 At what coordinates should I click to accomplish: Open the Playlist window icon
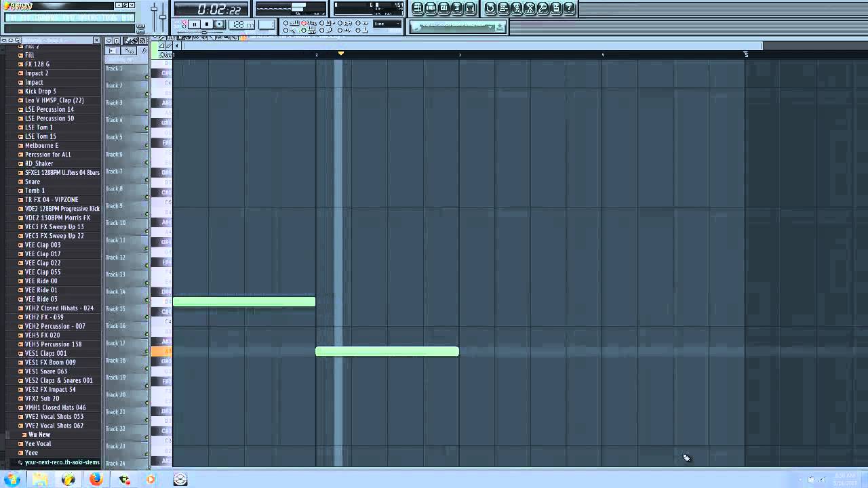418,8
